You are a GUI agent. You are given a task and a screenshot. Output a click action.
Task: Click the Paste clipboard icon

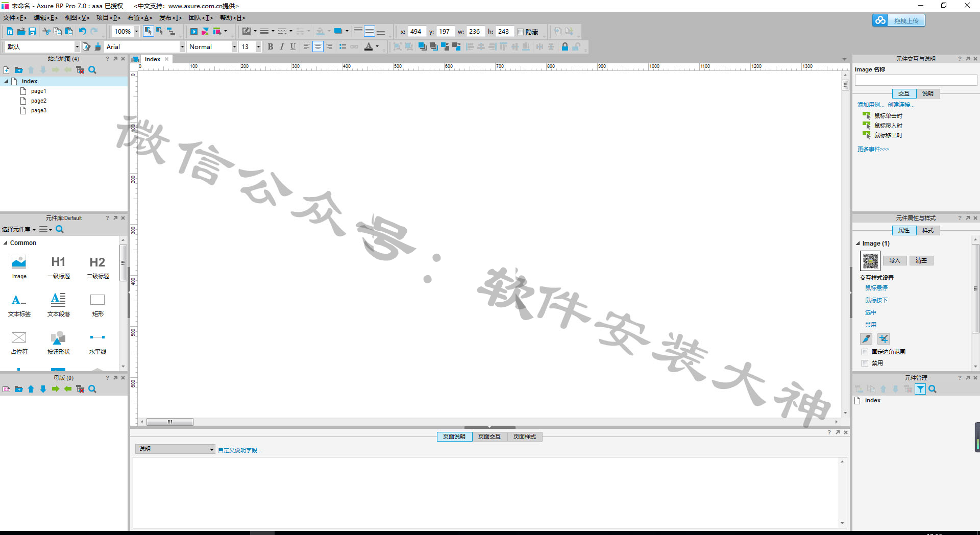(69, 32)
